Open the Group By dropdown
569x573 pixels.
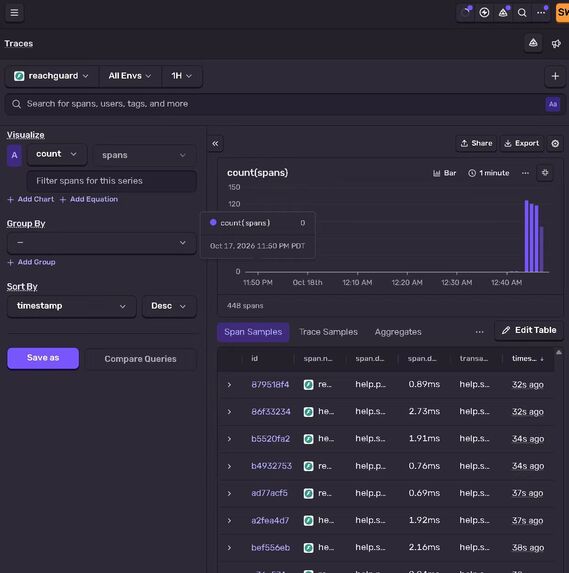tap(101, 243)
